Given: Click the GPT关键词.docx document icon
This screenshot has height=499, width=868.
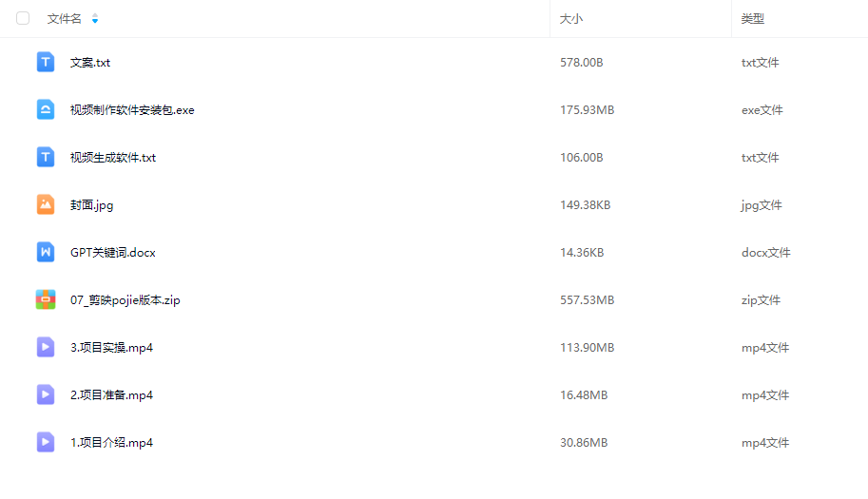Looking at the screenshot, I should (46, 253).
